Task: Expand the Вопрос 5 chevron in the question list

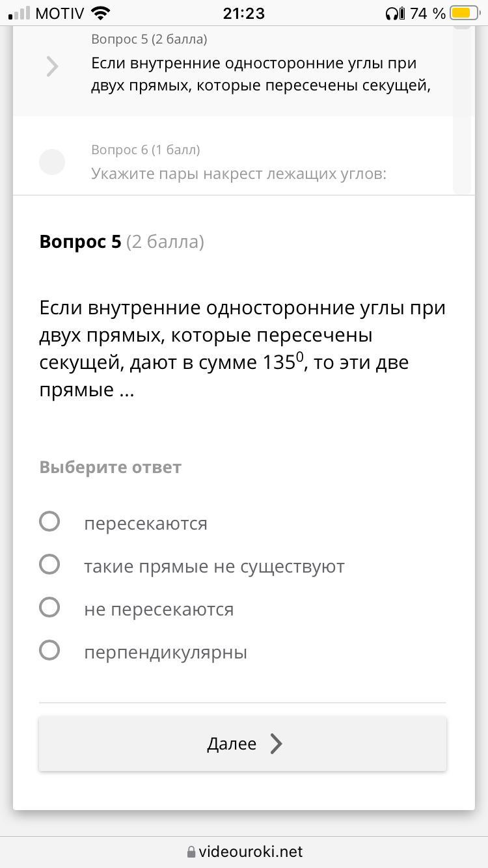Action: click(x=52, y=66)
